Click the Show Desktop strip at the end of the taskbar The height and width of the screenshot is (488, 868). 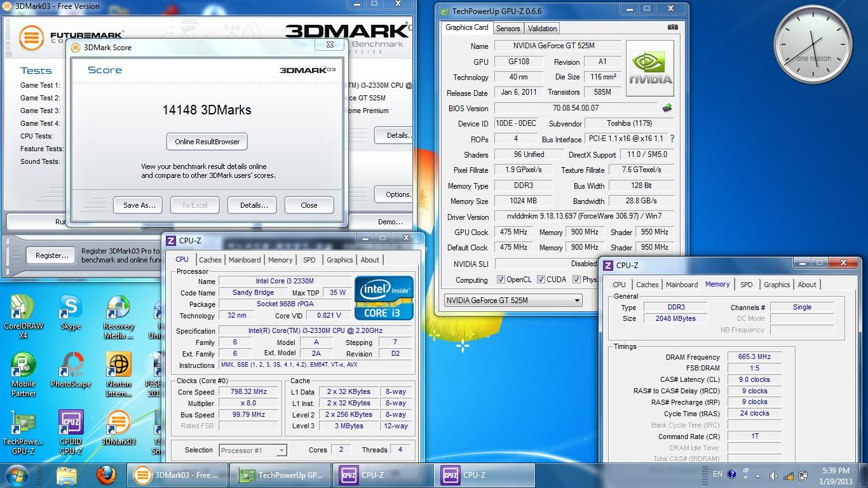864,475
